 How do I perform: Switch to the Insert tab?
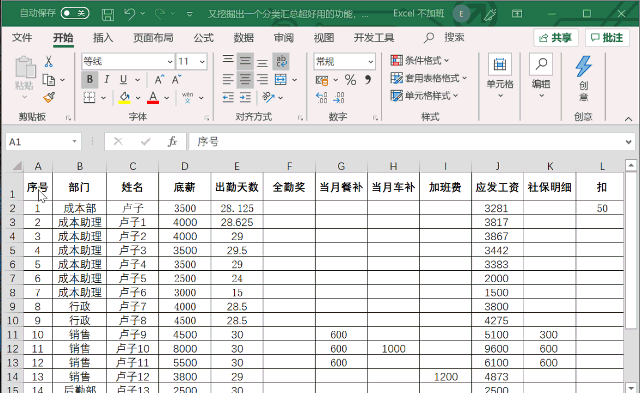pos(103,38)
